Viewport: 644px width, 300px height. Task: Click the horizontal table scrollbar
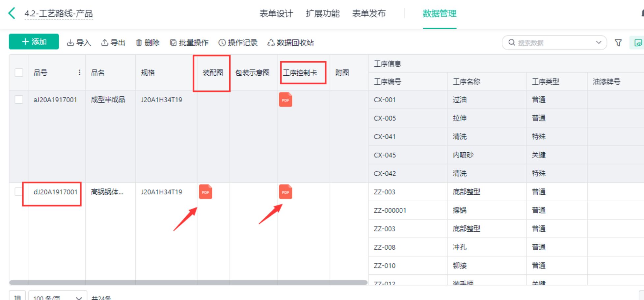point(188,283)
